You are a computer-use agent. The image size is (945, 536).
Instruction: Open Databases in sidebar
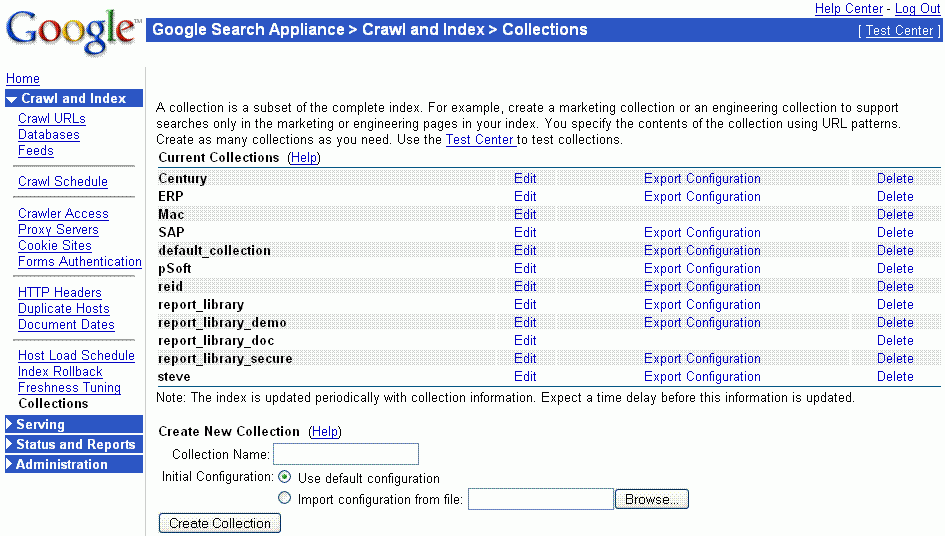(x=49, y=134)
